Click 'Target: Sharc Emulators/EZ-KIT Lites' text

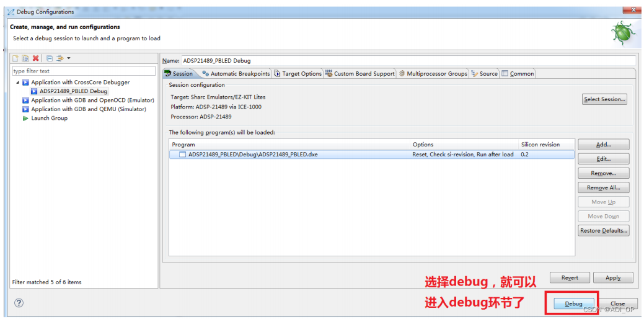click(x=218, y=97)
